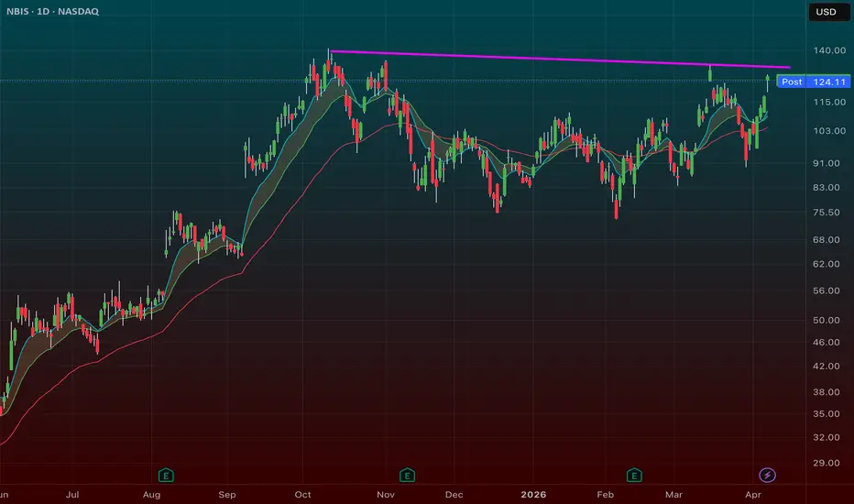The width and height of the screenshot is (854, 504).
Task: Click the 140.00 price axis label
Action: coord(829,50)
